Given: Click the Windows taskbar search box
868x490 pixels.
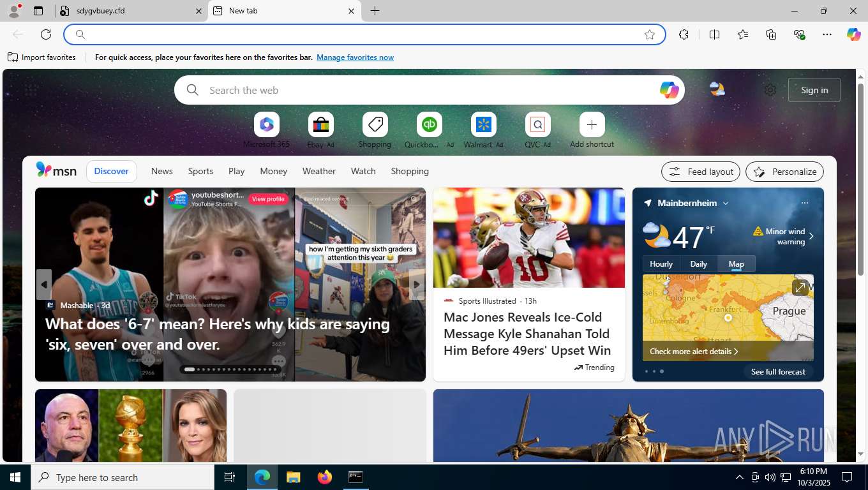Looking at the screenshot, I should (123, 477).
